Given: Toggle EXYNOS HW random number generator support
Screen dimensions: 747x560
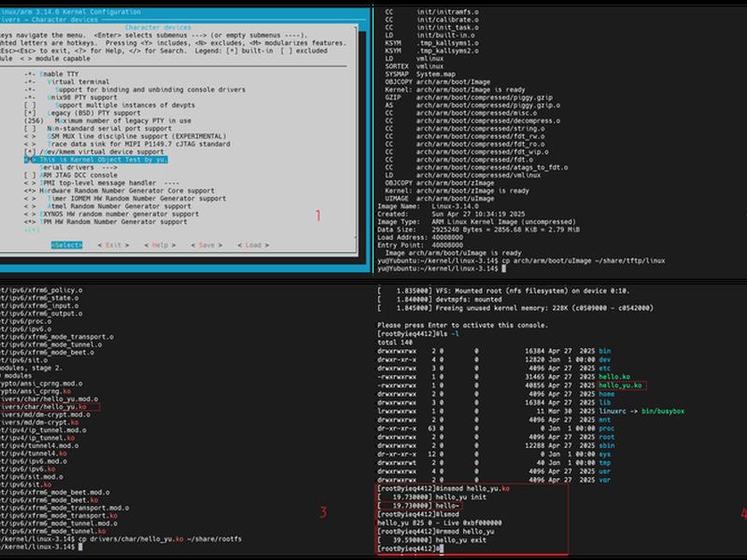Looking at the screenshot, I should [x=111, y=214].
